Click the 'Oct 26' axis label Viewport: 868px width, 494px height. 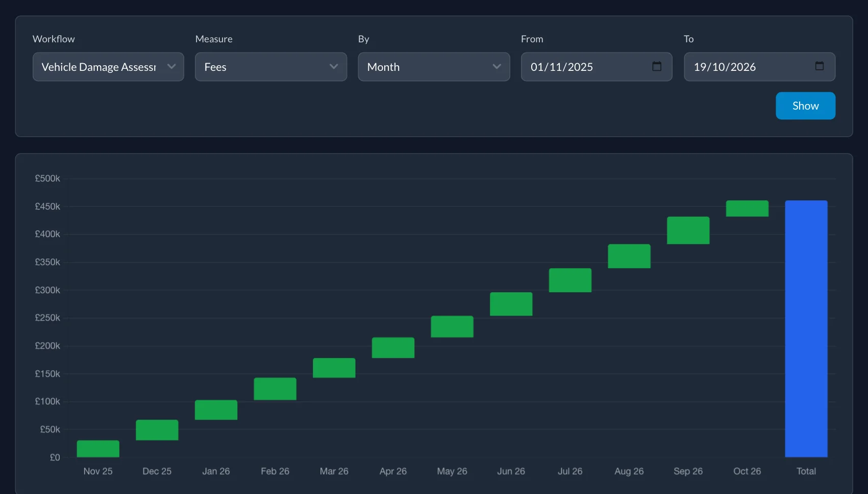click(747, 471)
